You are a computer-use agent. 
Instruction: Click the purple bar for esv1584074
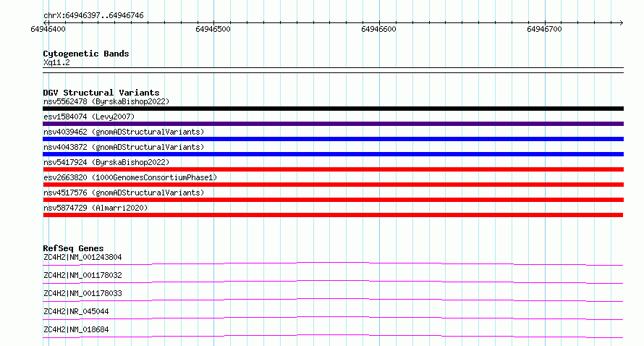pyautogui.click(x=333, y=124)
